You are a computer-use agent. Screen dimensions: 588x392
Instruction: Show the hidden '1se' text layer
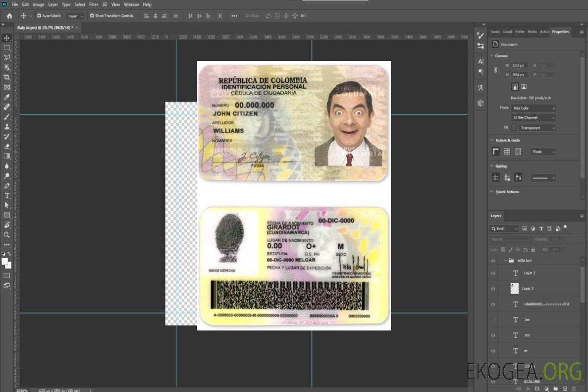[x=493, y=320]
